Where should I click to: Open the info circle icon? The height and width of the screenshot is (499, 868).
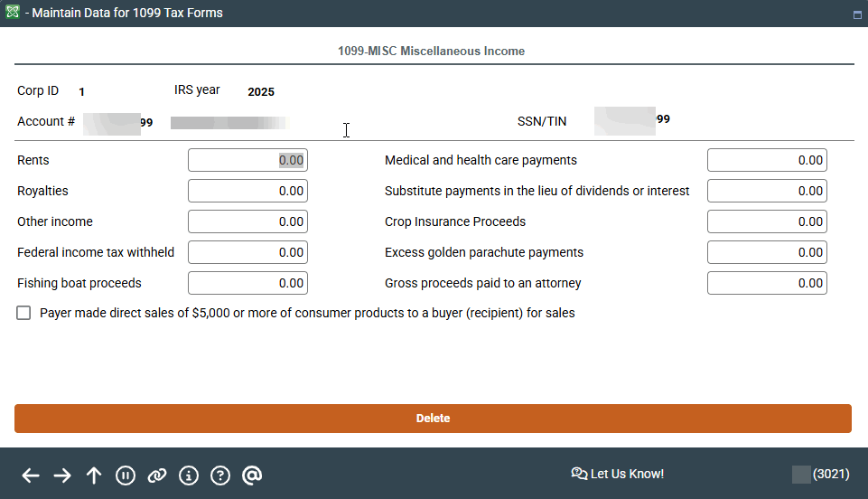point(189,475)
